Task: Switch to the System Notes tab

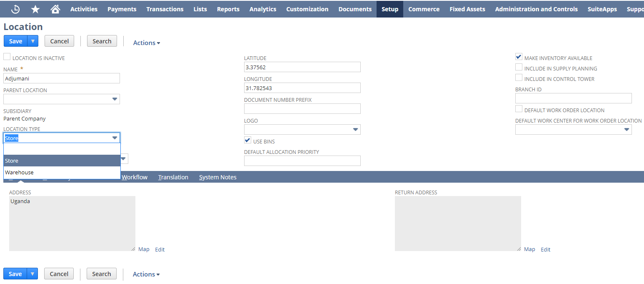Action: (217, 177)
